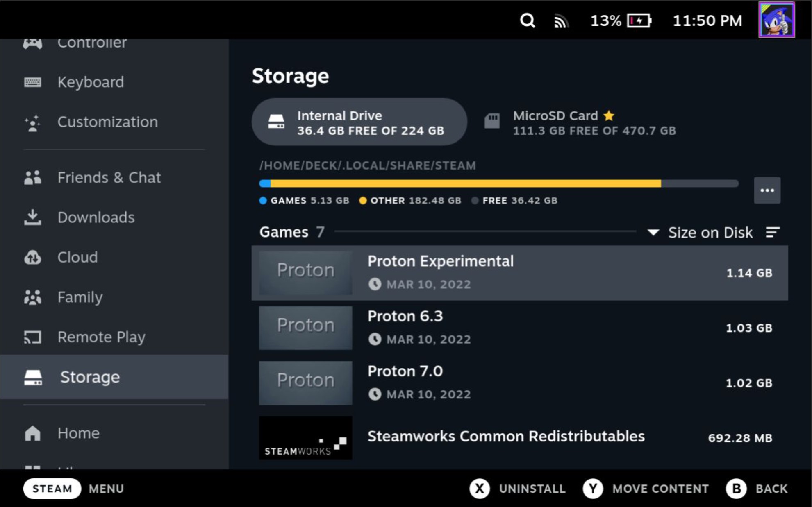The width and height of the screenshot is (812, 507).
Task: Open the search magnifier icon
Action: click(528, 20)
